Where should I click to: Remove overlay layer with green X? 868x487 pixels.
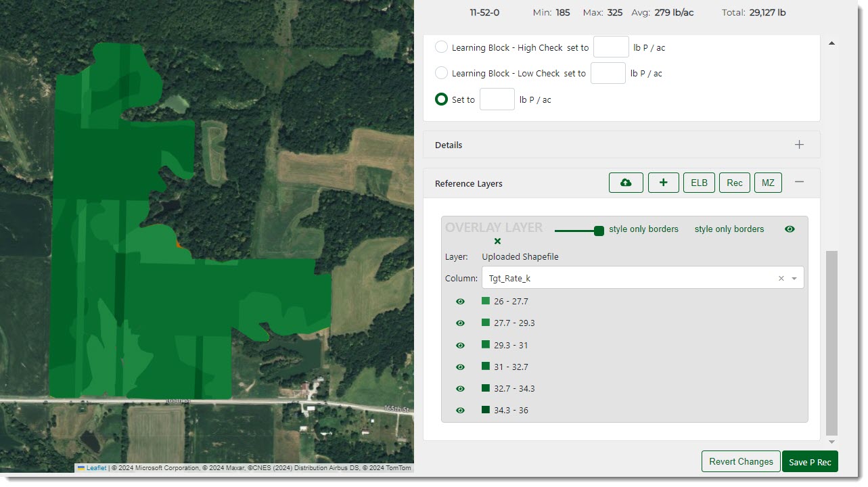pos(497,241)
